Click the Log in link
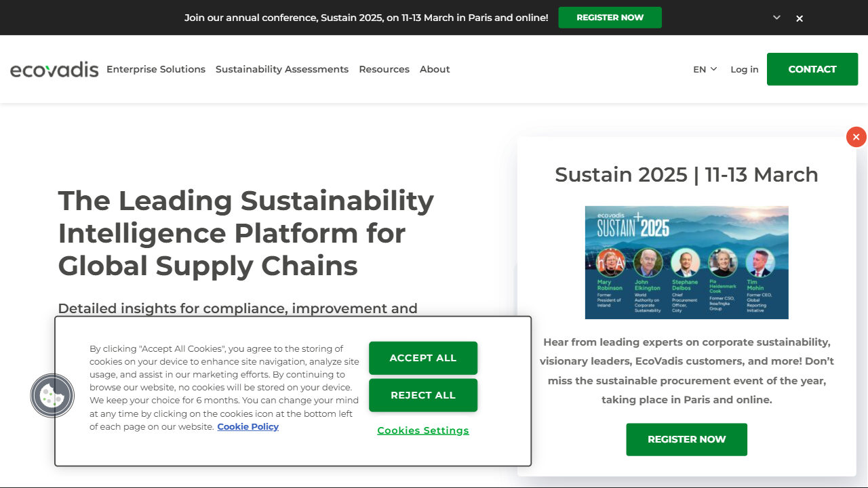 (x=745, y=69)
